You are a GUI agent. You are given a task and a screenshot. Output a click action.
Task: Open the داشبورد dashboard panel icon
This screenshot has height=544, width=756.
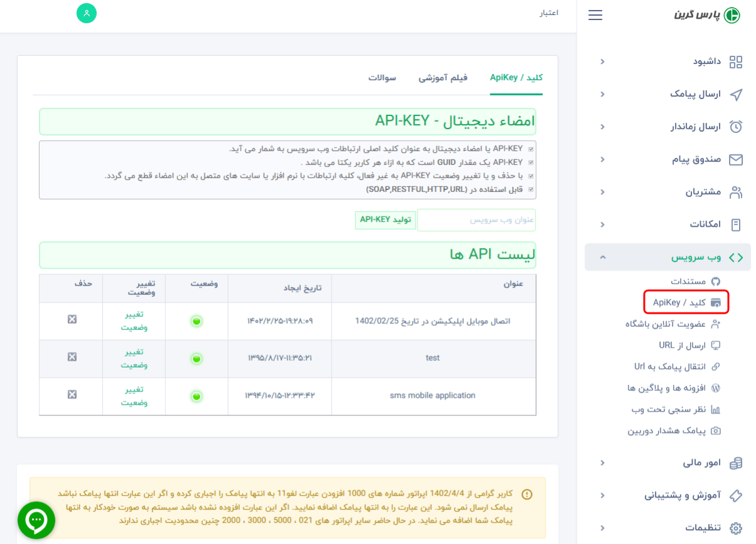[x=736, y=61]
